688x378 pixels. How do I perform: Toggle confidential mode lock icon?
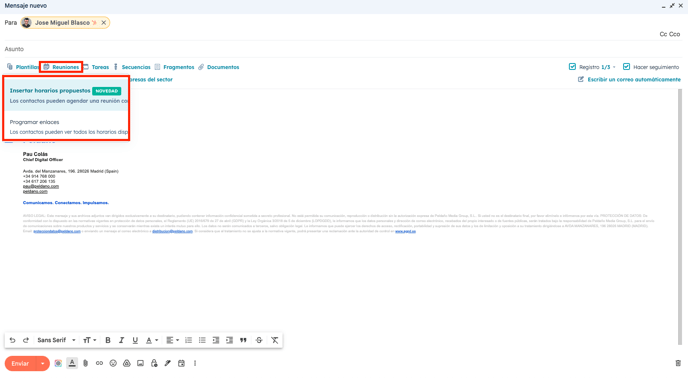[154, 364]
